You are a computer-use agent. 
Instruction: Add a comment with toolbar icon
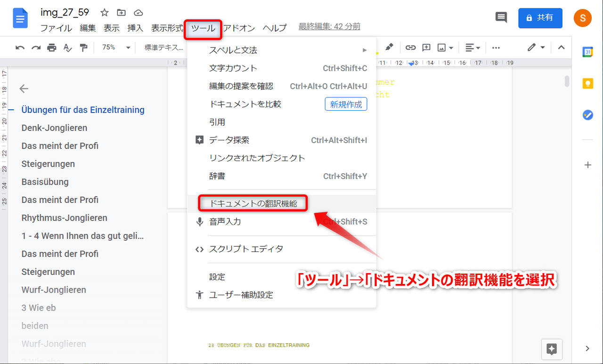[x=426, y=48]
